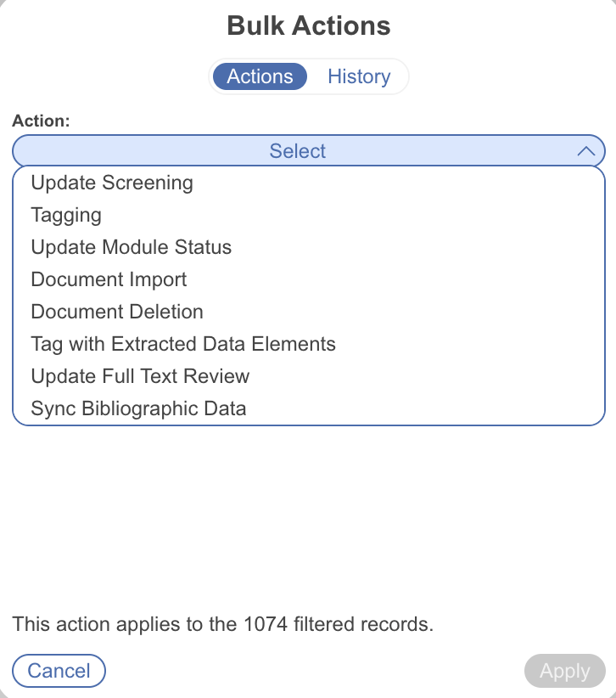Click the "Action:" field label
The height and width of the screenshot is (698, 616).
point(41,121)
